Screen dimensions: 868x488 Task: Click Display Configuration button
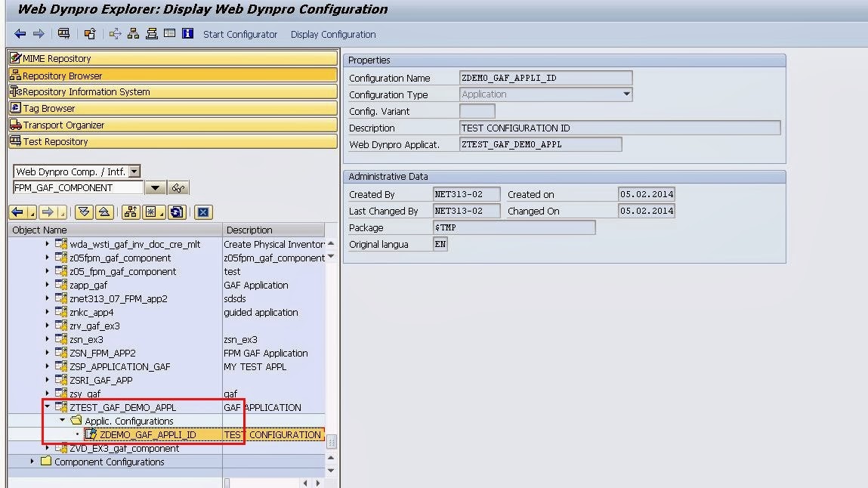[333, 34]
